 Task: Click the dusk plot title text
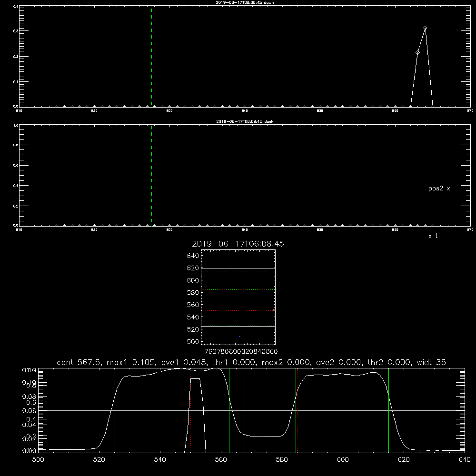(x=245, y=121)
